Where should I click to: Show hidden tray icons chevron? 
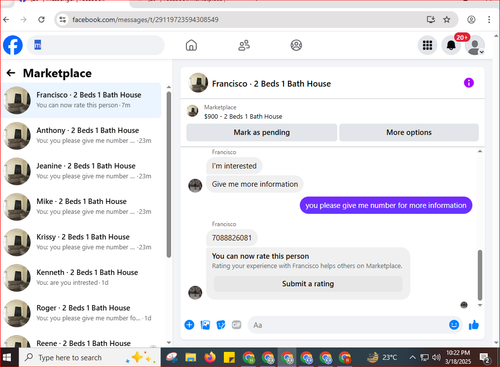tap(412, 358)
